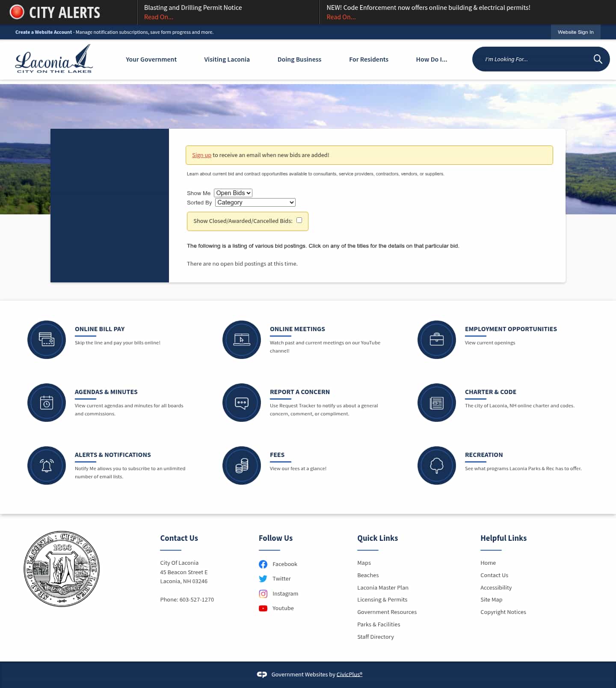Screen dimensions: 616x688
Task: Click the Online Bill Pay heading link
Action: coord(100,329)
